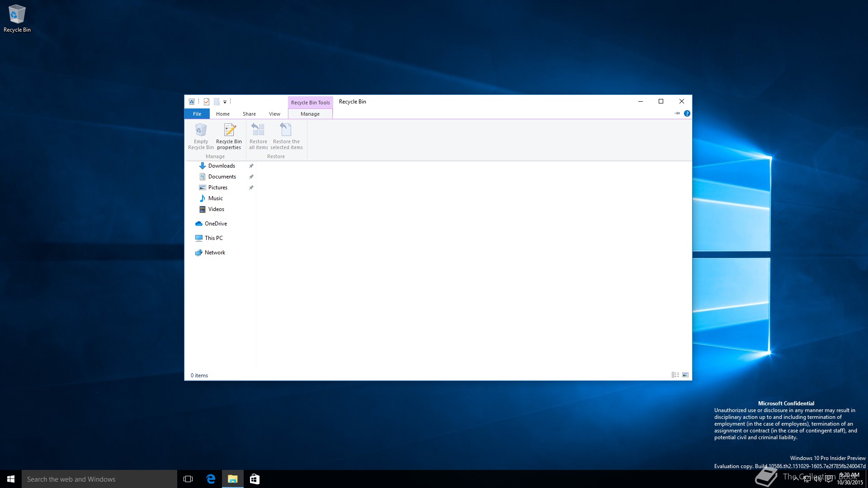The image size is (868, 488).
Task: Click the volume speaker tray icon
Action: pos(818,479)
